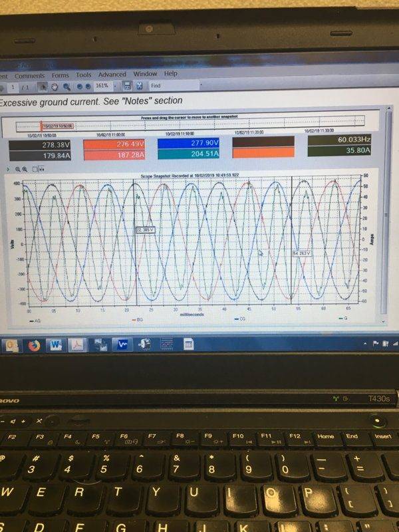Open the Window menu
Screen dimensions: 399x532
click(x=145, y=74)
